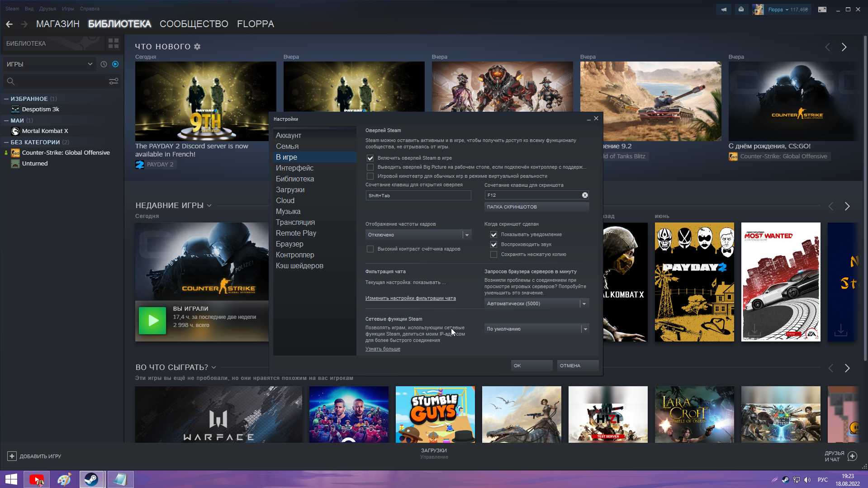This screenshot has width=868, height=488.
Task: Expand ВО ЧТО СЫГРАТЬ shelf dropdown
Action: (213, 368)
